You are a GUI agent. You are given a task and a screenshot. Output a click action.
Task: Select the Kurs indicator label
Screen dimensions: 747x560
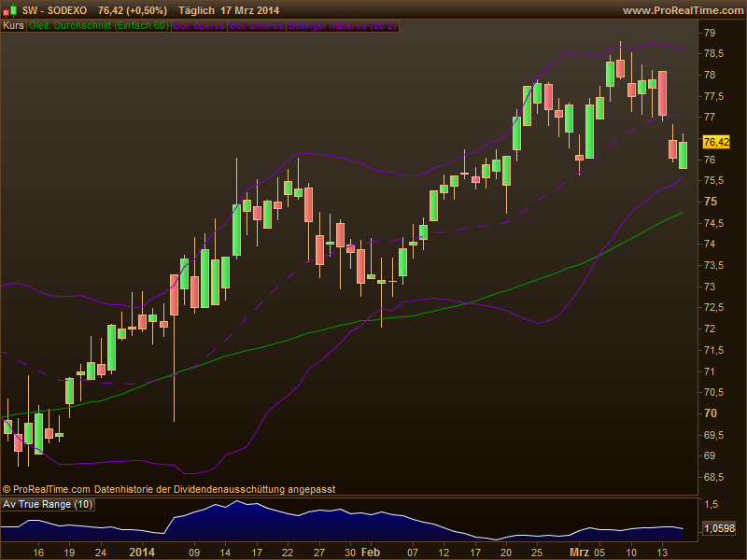coord(13,26)
